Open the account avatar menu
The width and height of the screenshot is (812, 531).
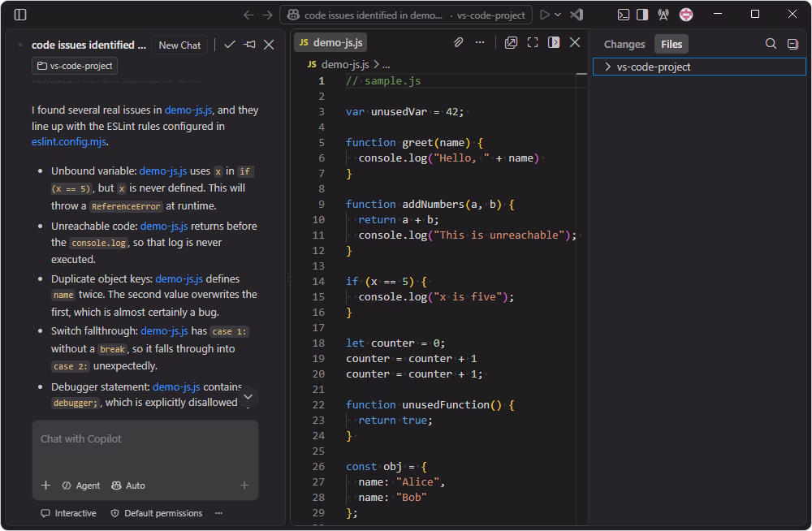pos(686,15)
